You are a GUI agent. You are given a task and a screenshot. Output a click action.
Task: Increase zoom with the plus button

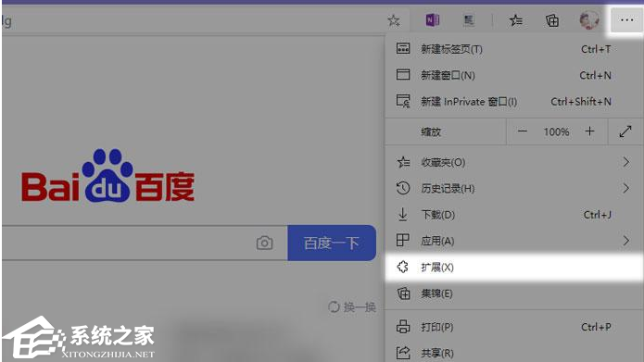coord(589,131)
